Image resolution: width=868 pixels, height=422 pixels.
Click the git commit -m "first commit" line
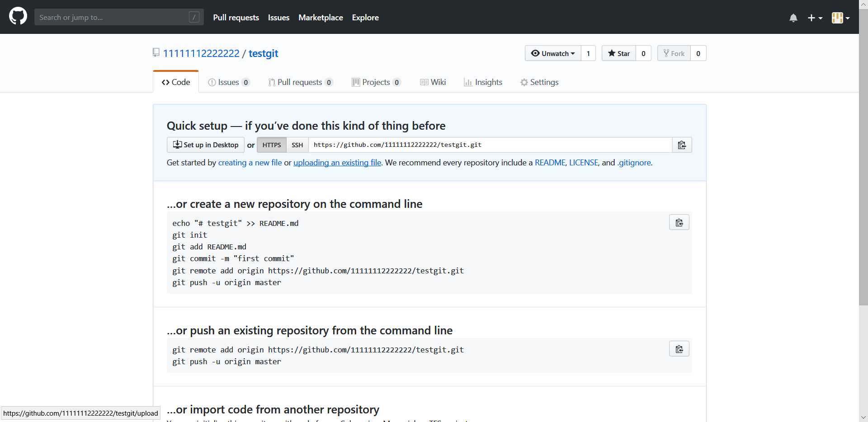coord(233,258)
